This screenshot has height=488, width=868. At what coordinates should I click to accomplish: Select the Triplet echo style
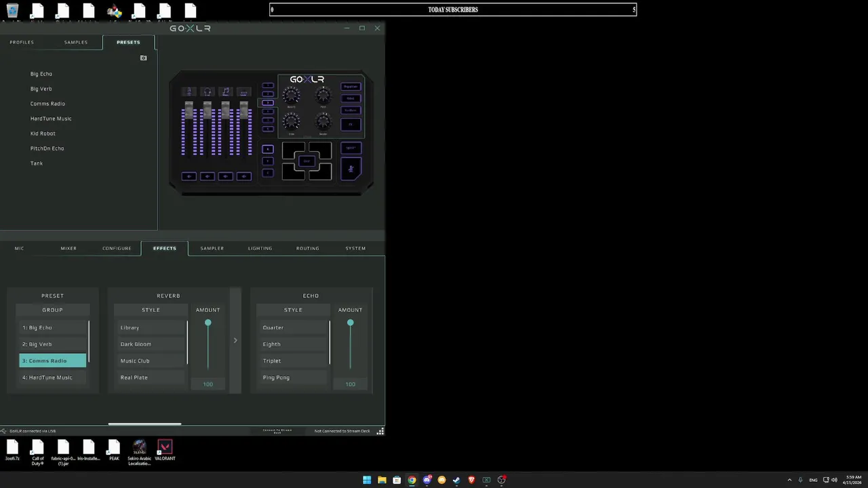293,361
